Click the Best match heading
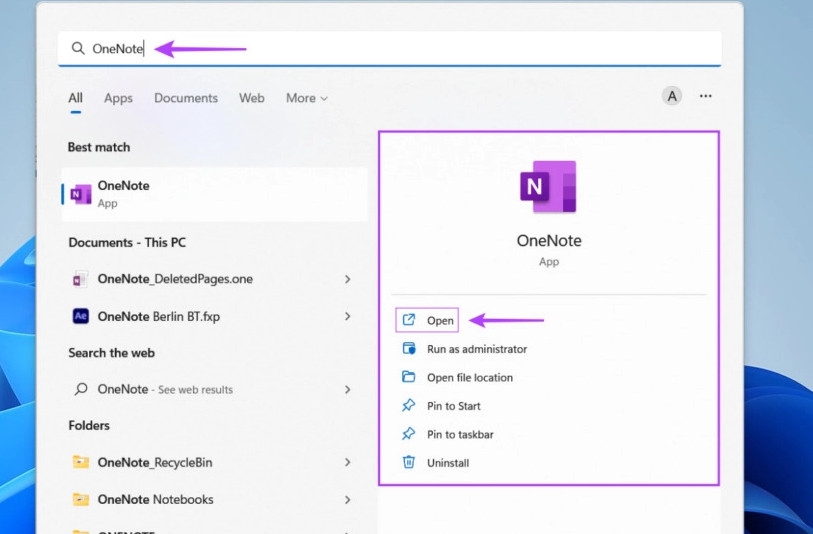 (99, 147)
